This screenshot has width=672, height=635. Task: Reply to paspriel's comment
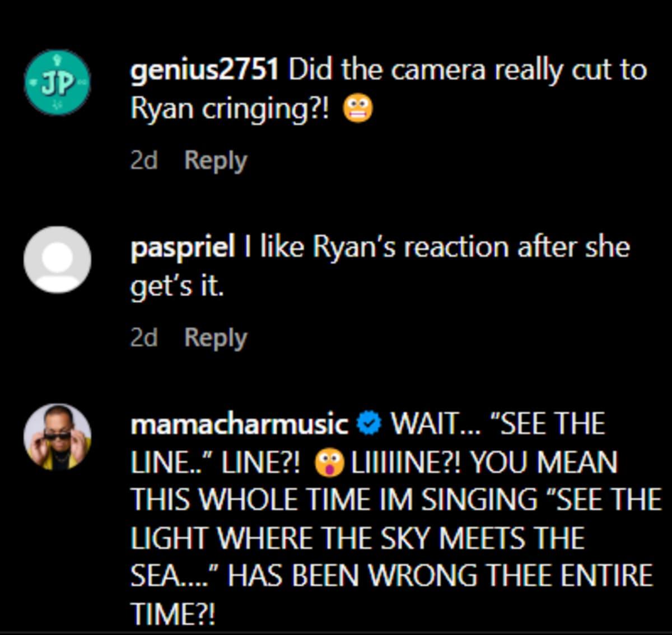coord(216,338)
